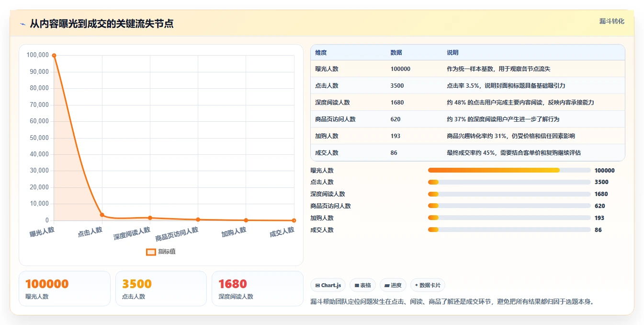Click the 1680 深度阅读人数 data card
The width and height of the screenshot is (644, 325).
258,289
